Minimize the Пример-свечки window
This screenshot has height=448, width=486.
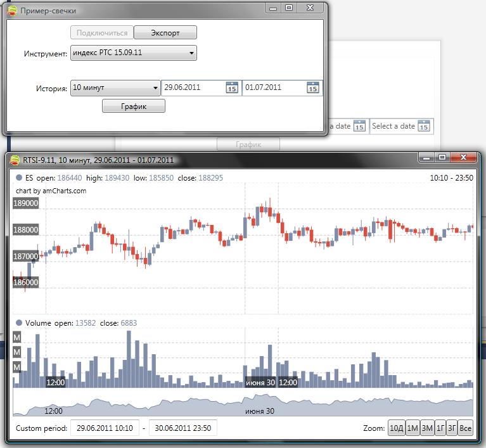click(x=273, y=8)
